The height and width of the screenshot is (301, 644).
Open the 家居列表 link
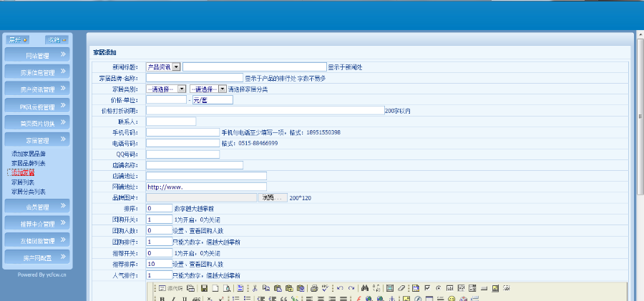click(23, 182)
